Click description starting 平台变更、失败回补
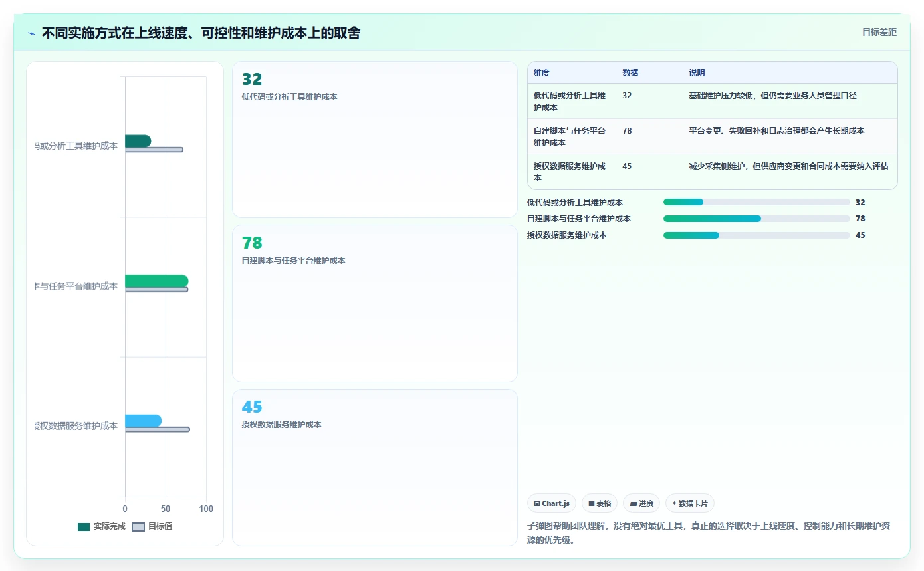This screenshot has width=924, height=571. coord(776,131)
